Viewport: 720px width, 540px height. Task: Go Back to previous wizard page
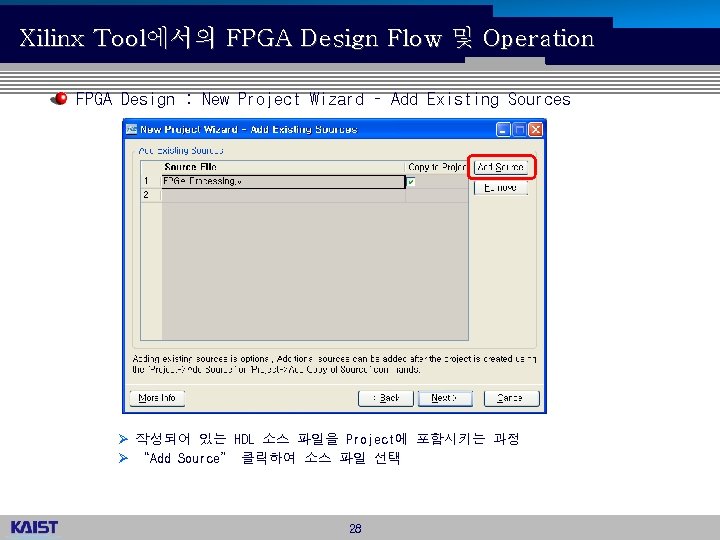[386, 398]
